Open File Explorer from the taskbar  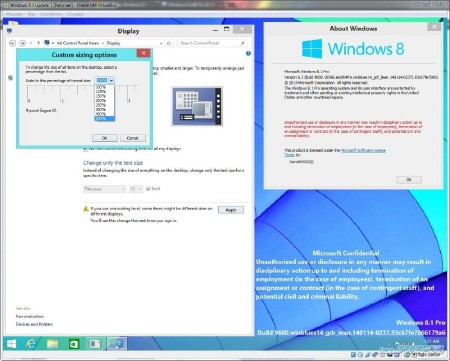click(x=52, y=344)
